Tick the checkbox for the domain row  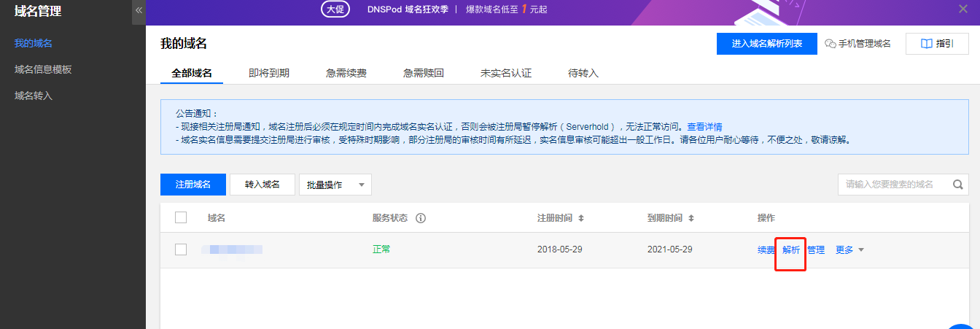[181, 249]
